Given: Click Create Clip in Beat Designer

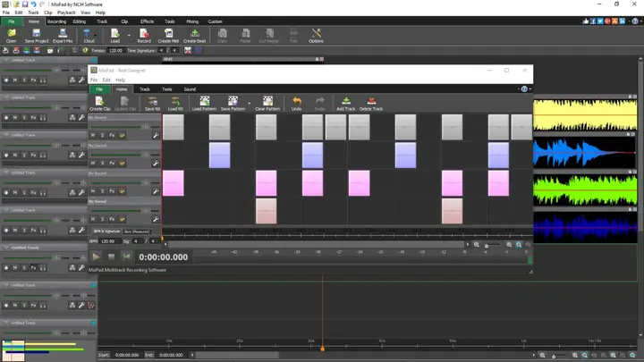Looking at the screenshot, I should point(100,104).
